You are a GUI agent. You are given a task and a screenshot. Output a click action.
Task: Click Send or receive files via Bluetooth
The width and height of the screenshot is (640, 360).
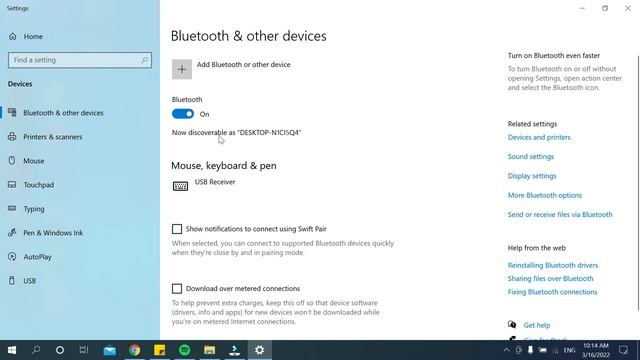[x=560, y=215]
